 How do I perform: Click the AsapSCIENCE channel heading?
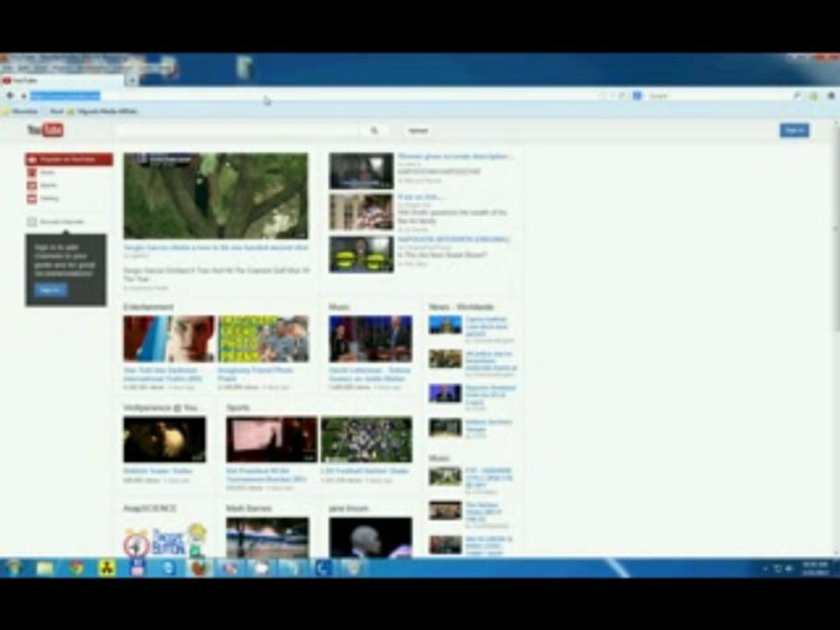click(150, 508)
